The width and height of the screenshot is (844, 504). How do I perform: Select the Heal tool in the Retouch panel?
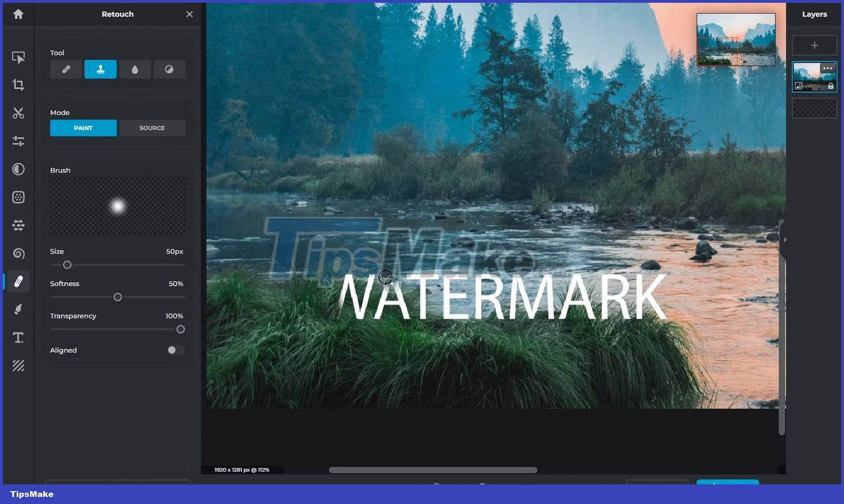(x=65, y=69)
